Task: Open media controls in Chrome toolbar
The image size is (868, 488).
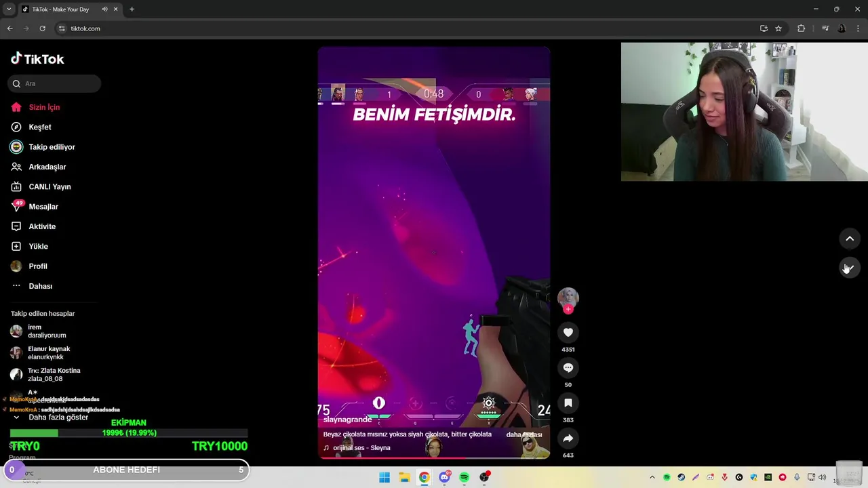Action: click(825, 28)
